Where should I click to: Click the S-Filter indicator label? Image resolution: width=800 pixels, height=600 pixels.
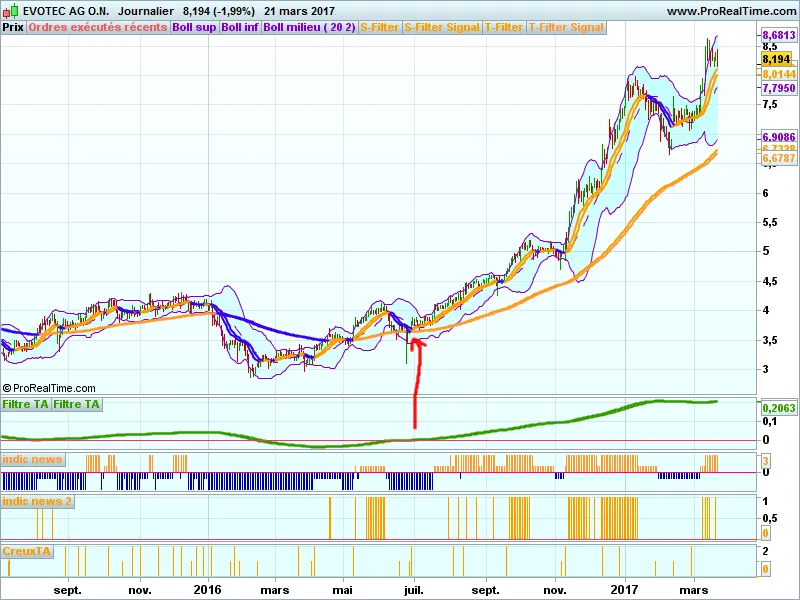click(x=379, y=27)
